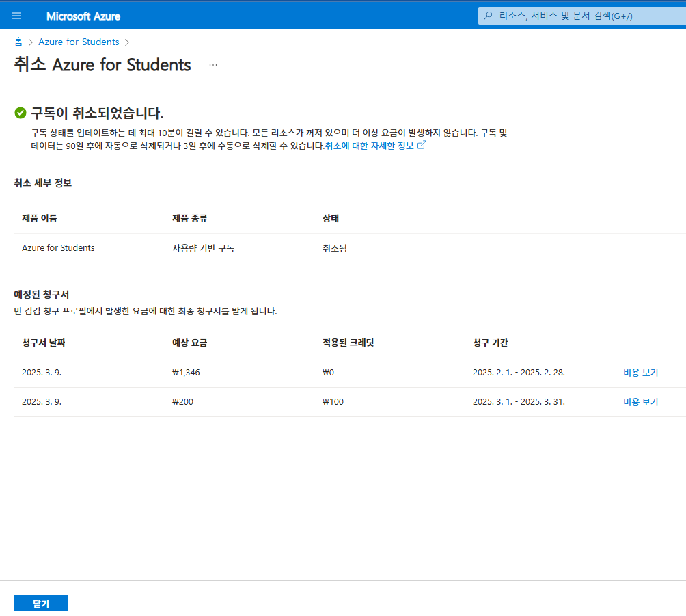Focus the resource search box
Image resolution: width=686 pixels, height=616 pixels.
(x=582, y=16)
